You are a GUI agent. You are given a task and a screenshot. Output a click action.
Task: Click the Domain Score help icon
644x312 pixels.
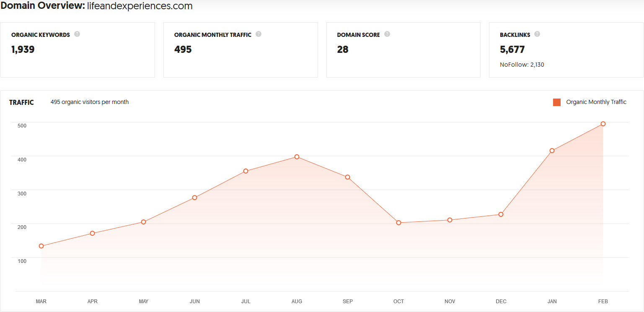(387, 34)
